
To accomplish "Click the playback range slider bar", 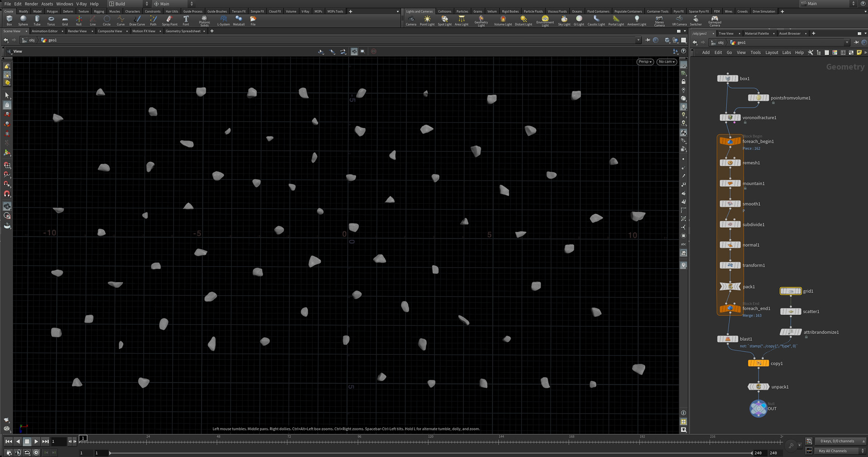I will 430,452.
